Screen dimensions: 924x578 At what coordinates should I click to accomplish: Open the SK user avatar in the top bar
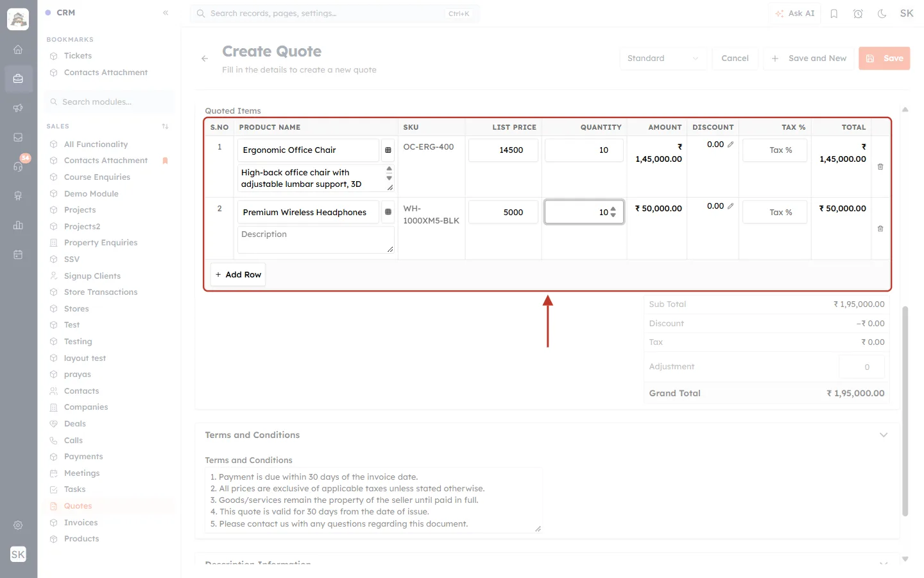point(907,13)
